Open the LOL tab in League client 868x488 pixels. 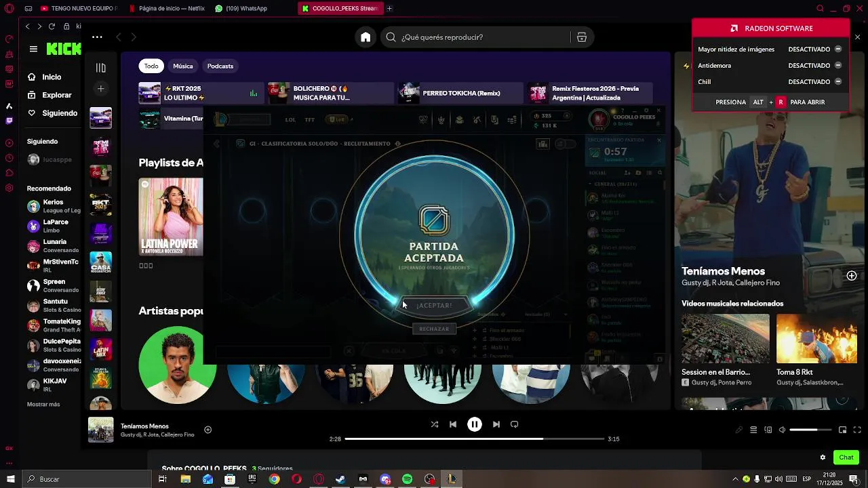[x=290, y=120]
